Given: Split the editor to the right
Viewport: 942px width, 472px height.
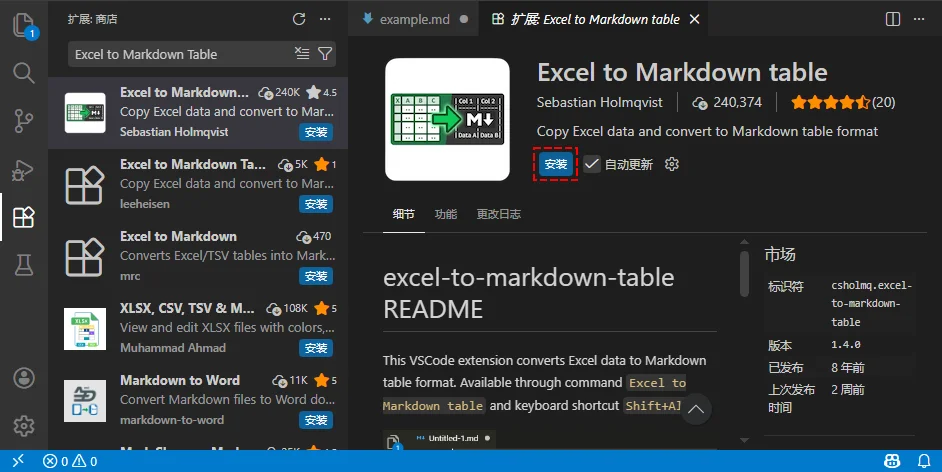Looking at the screenshot, I should click(893, 19).
